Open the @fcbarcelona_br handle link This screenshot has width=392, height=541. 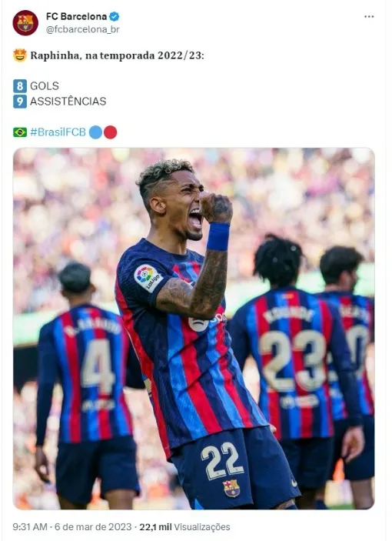[x=83, y=30]
